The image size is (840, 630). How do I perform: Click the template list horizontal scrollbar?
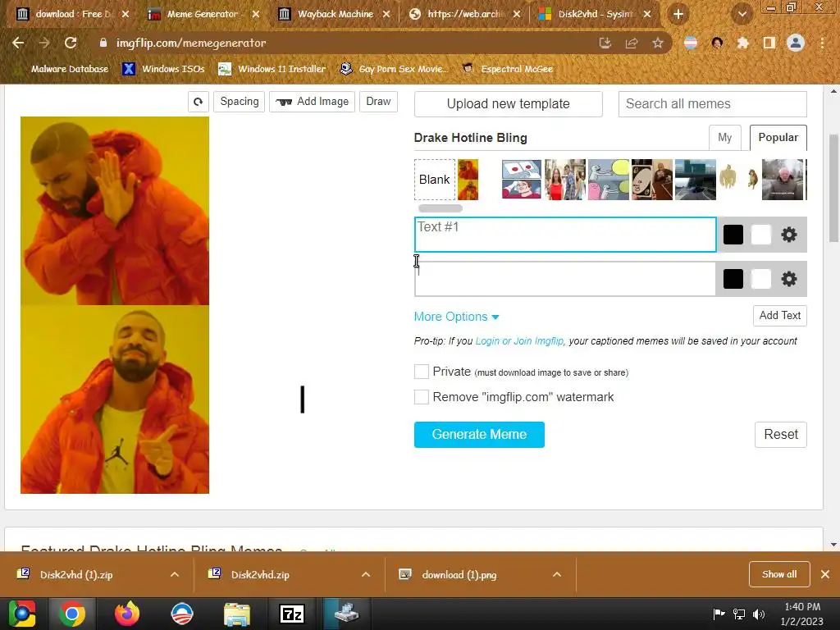(x=441, y=208)
